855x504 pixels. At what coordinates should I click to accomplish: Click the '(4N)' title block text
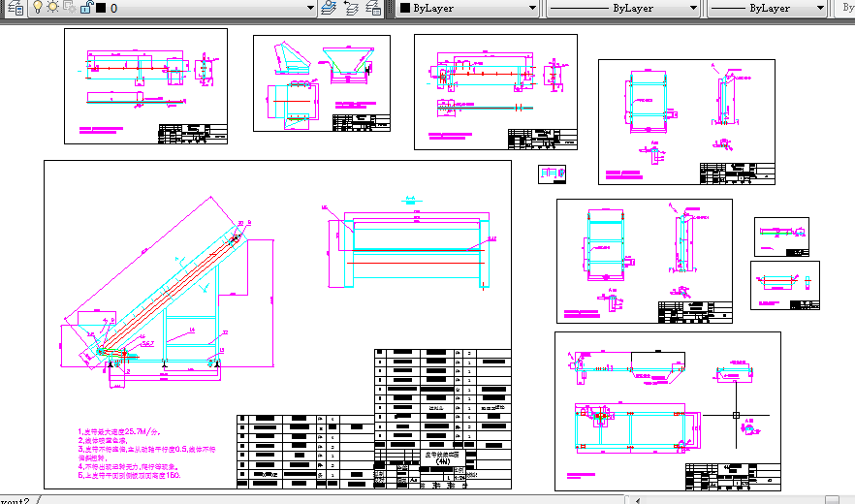[442, 461]
